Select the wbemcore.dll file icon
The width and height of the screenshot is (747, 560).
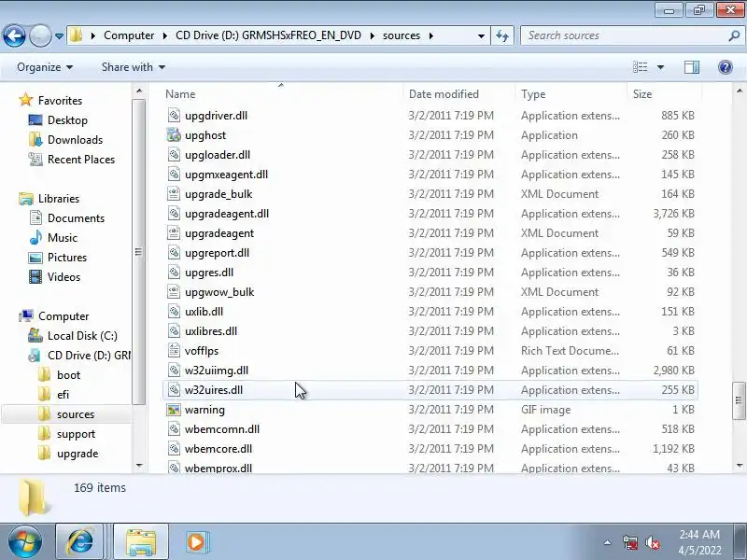[174, 449]
